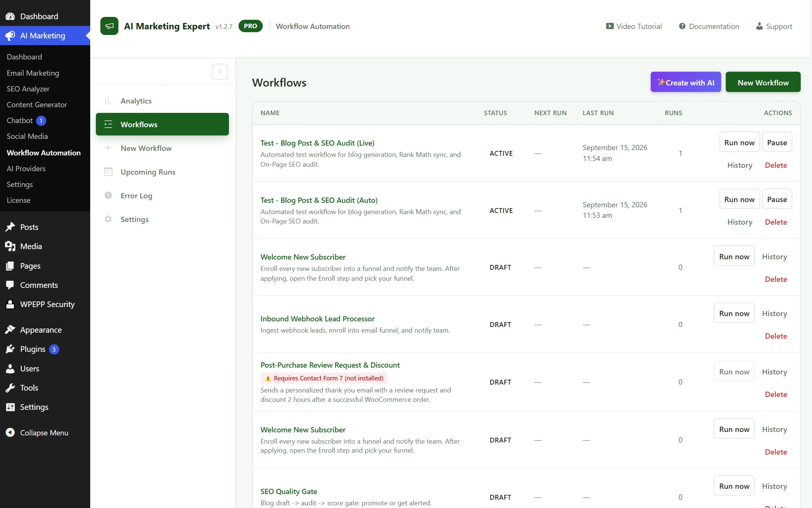Run now the Blog Post & SEO Audit (Auto) workflow
Screen dimensions: 812x508
tap(739, 199)
